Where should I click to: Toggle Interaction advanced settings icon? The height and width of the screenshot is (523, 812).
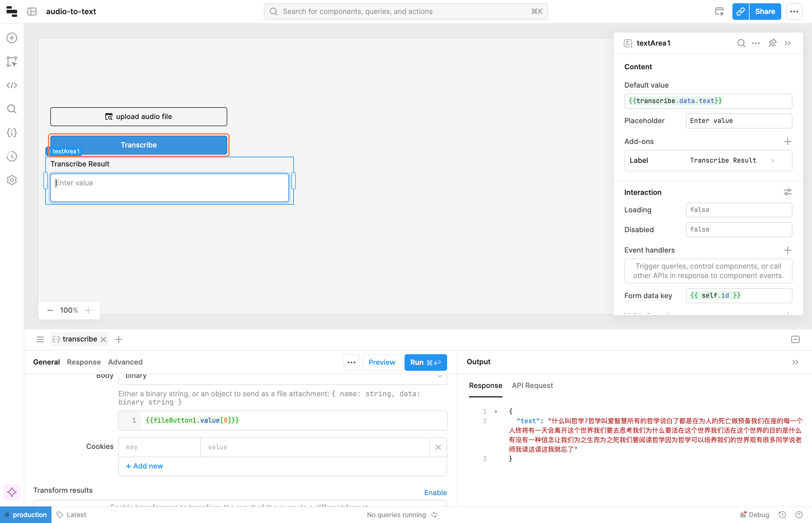(787, 192)
